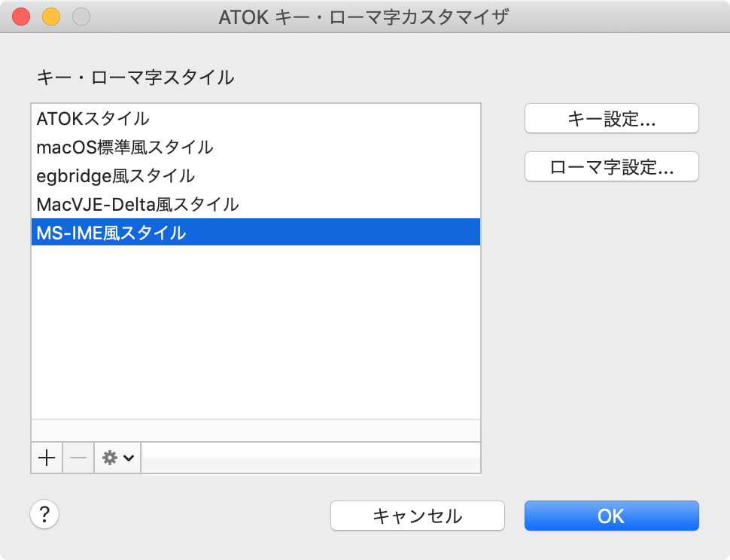Select the highlighted MS-IME風スタイル row

click(256, 233)
